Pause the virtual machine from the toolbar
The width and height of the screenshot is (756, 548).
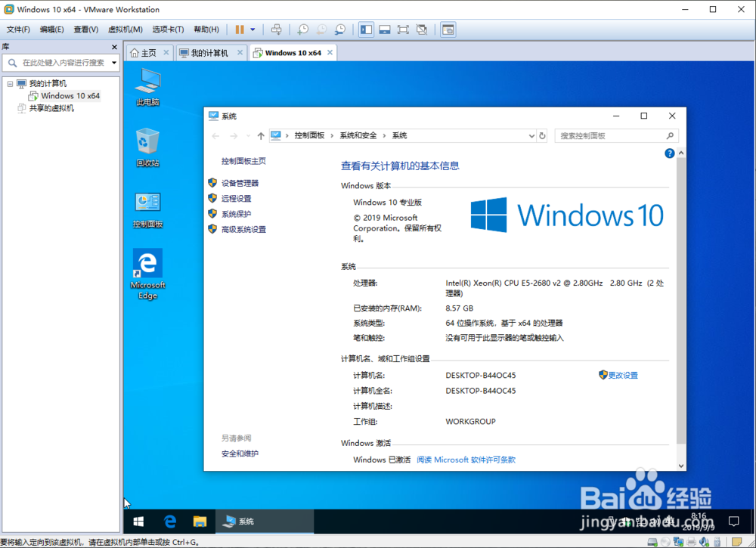click(240, 29)
